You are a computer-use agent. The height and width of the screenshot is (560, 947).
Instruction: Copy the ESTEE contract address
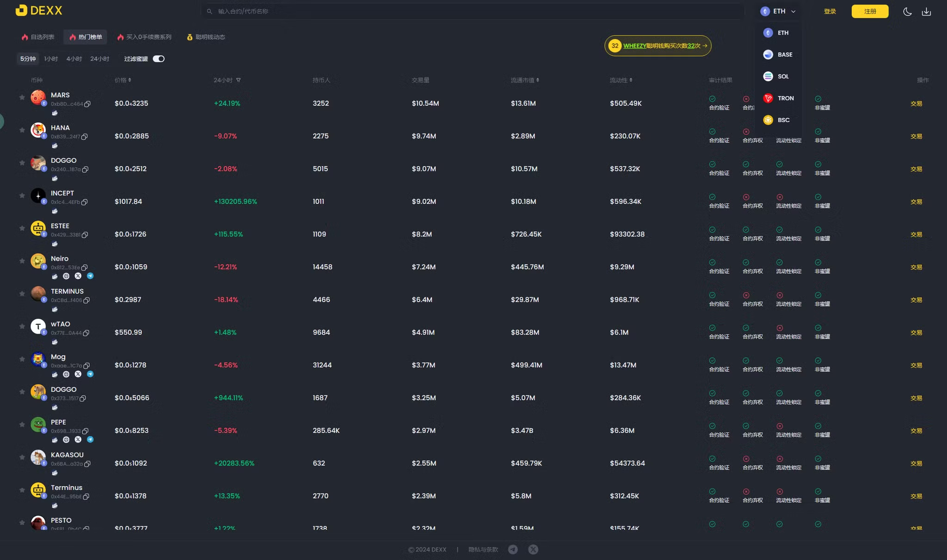pyautogui.click(x=85, y=235)
